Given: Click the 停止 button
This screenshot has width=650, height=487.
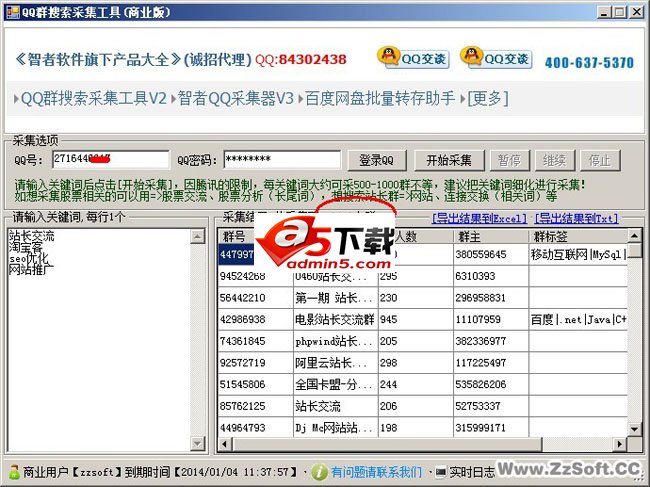Looking at the screenshot, I should pyautogui.click(x=600, y=160).
